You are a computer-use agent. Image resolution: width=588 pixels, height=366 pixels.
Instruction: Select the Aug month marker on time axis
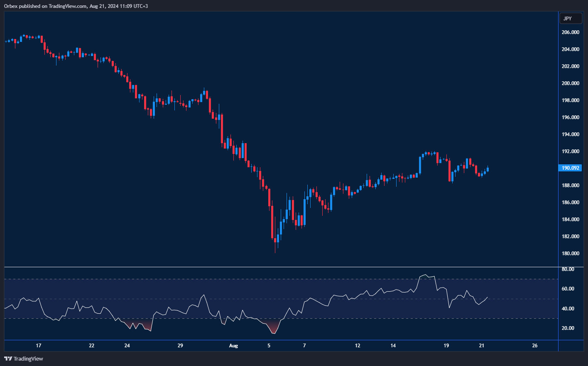[233, 346]
